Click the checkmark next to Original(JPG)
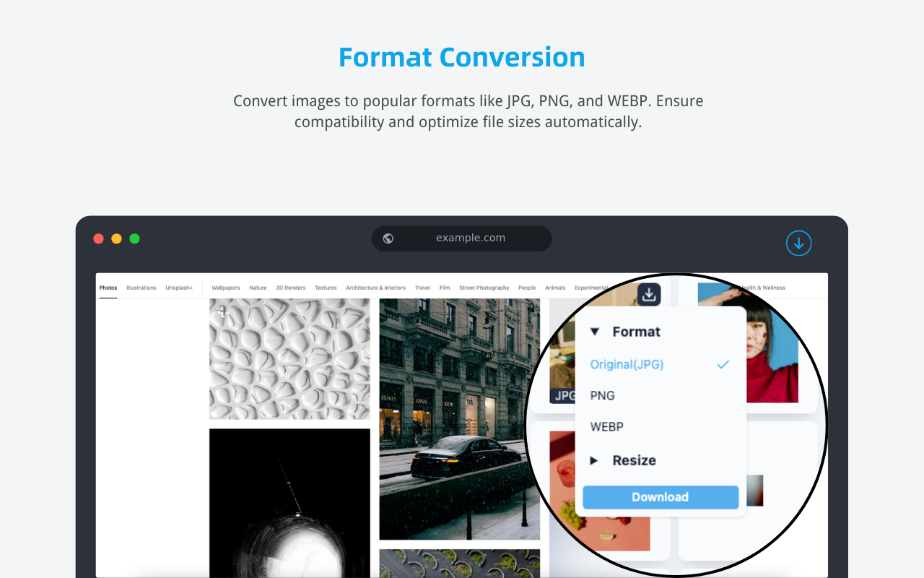 point(723,364)
